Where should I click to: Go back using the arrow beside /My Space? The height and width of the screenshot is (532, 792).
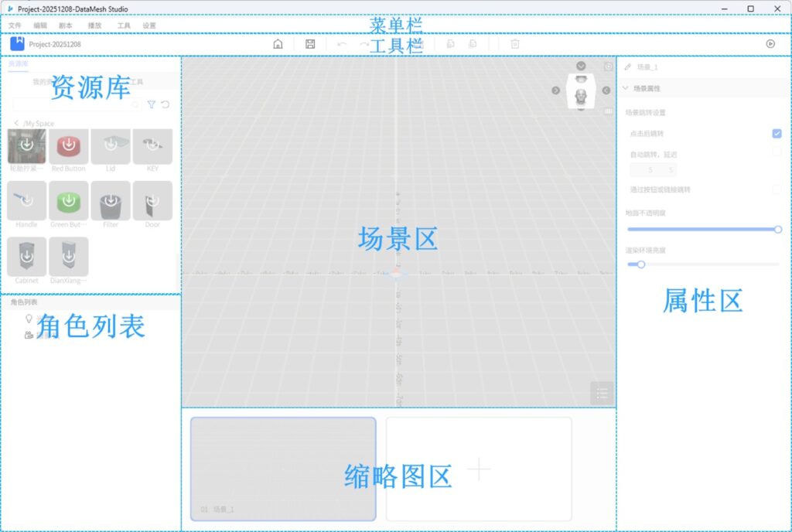16,124
